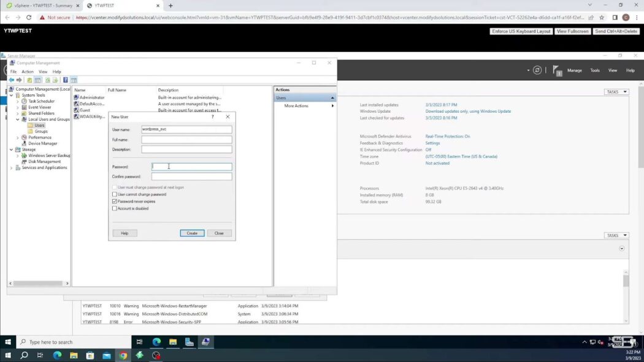Click the Confirm password field
Image resolution: width=644 pixels, height=362 pixels.
191,176
